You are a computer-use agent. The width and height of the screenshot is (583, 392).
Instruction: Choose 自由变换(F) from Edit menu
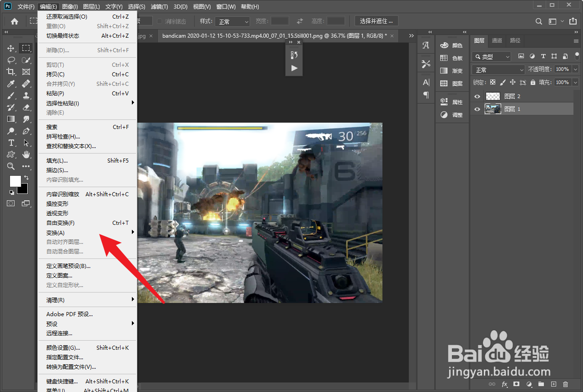pos(87,223)
